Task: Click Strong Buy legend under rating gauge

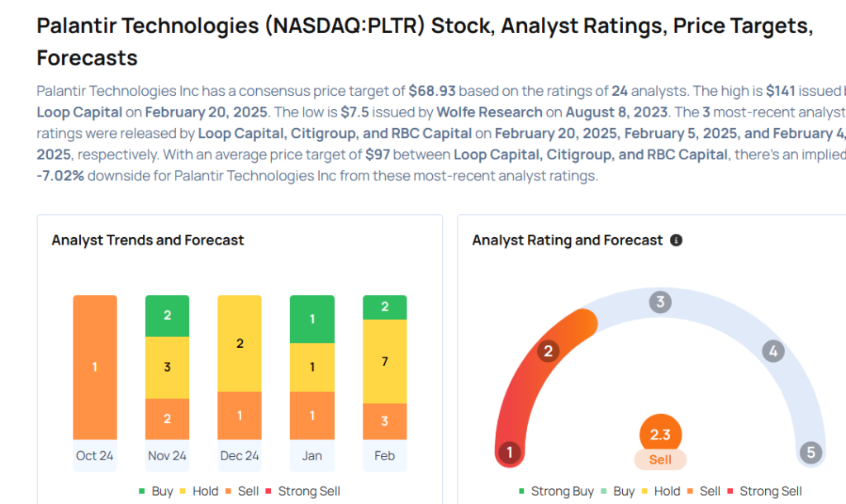Action: pyautogui.click(x=555, y=491)
